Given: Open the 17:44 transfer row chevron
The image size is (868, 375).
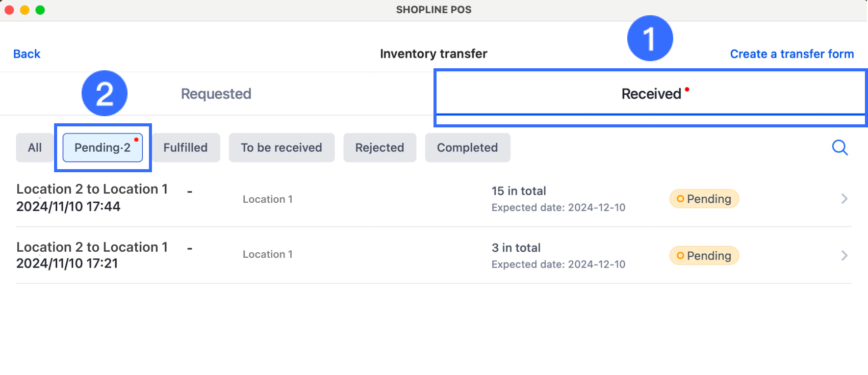Looking at the screenshot, I should (x=844, y=199).
